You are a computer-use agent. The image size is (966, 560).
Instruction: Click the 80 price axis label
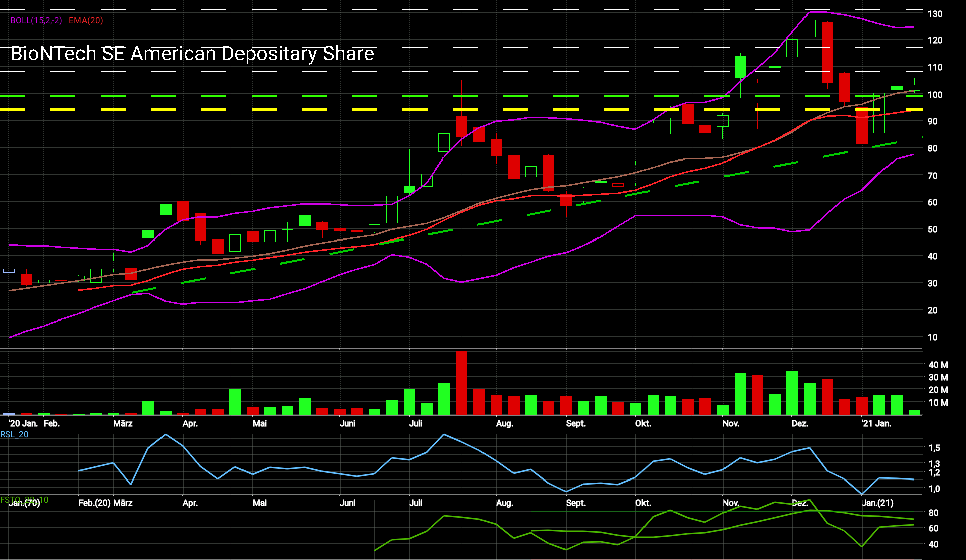[x=933, y=148]
